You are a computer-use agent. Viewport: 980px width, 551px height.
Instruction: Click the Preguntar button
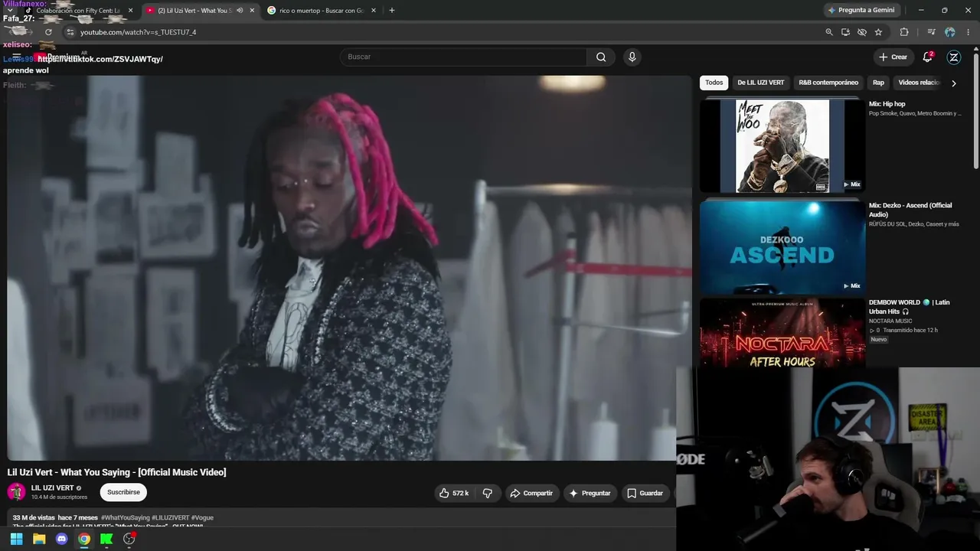point(590,494)
